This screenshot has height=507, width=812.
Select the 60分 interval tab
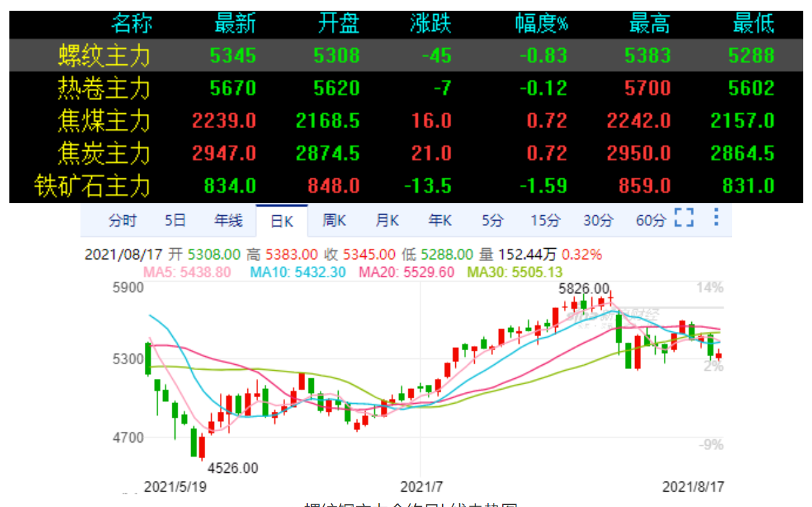pos(650,221)
